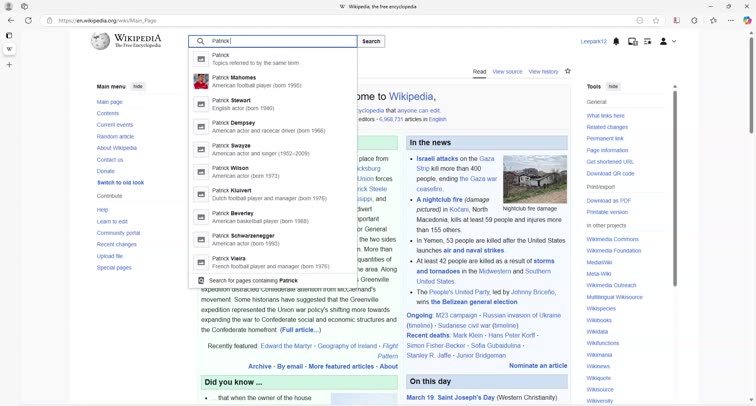Launch Copilot from the toolbar
756x406 pixels.
pos(747,21)
